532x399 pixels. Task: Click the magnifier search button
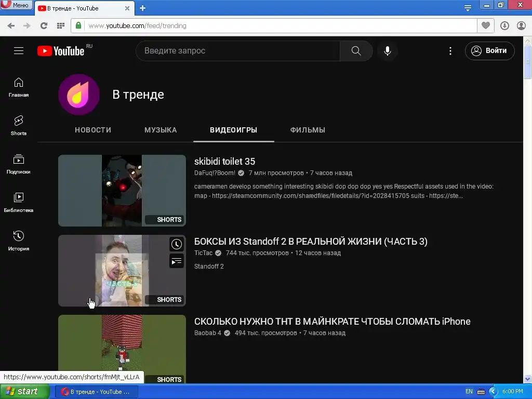pos(356,51)
